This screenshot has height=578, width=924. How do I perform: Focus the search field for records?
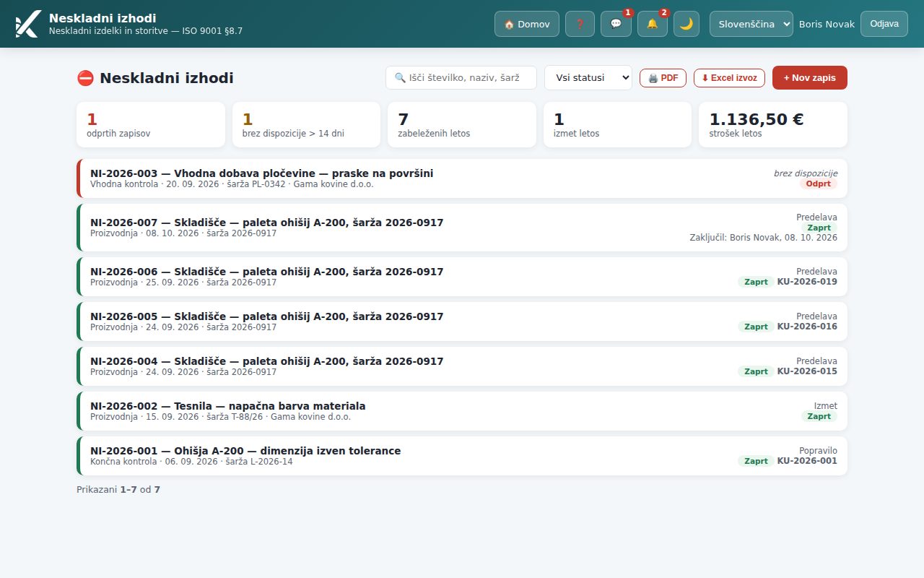click(x=461, y=78)
